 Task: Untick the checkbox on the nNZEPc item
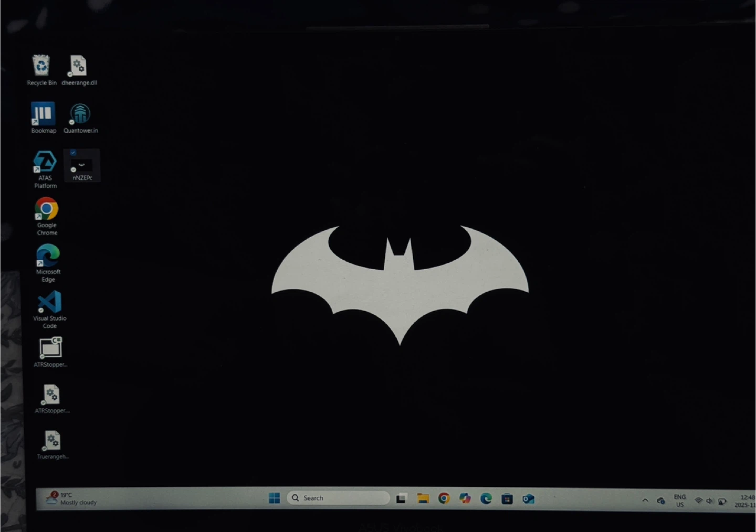tap(73, 153)
